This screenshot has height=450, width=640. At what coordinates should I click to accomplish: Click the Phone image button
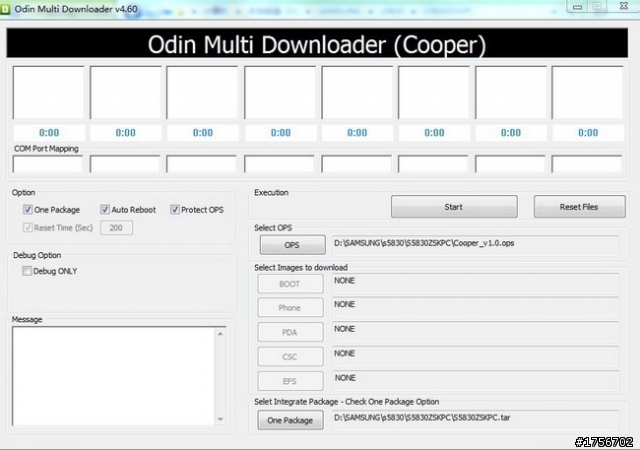point(290,307)
